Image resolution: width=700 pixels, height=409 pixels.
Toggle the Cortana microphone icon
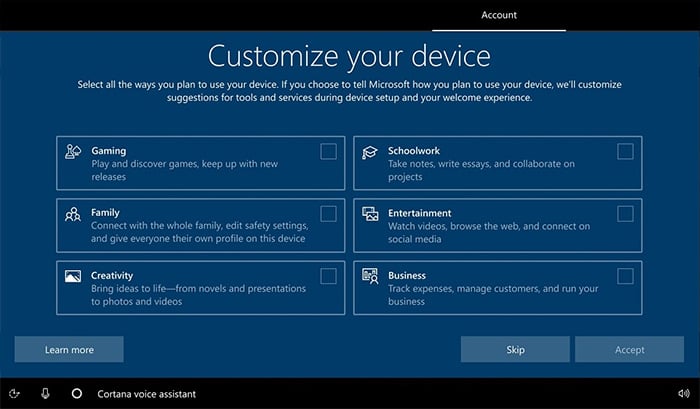pyautogui.click(x=45, y=393)
